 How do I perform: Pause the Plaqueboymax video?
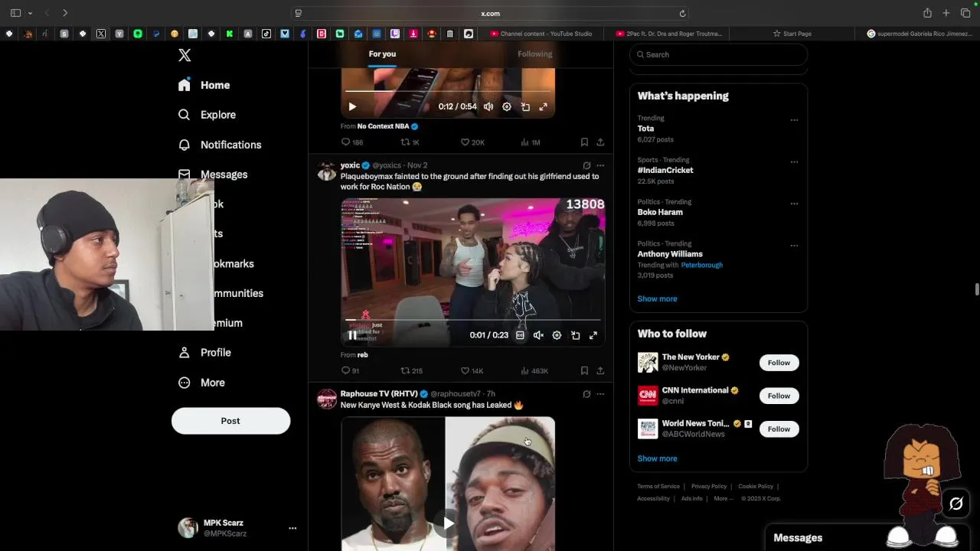pyautogui.click(x=352, y=335)
